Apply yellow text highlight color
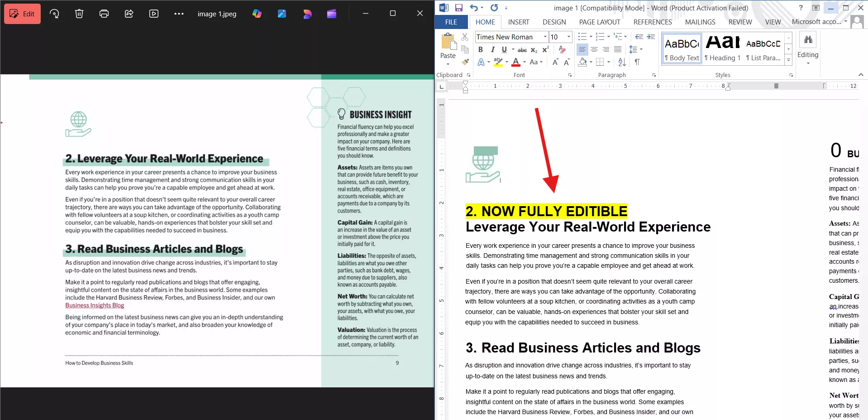The height and width of the screenshot is (420, 868). pos(498,62)
